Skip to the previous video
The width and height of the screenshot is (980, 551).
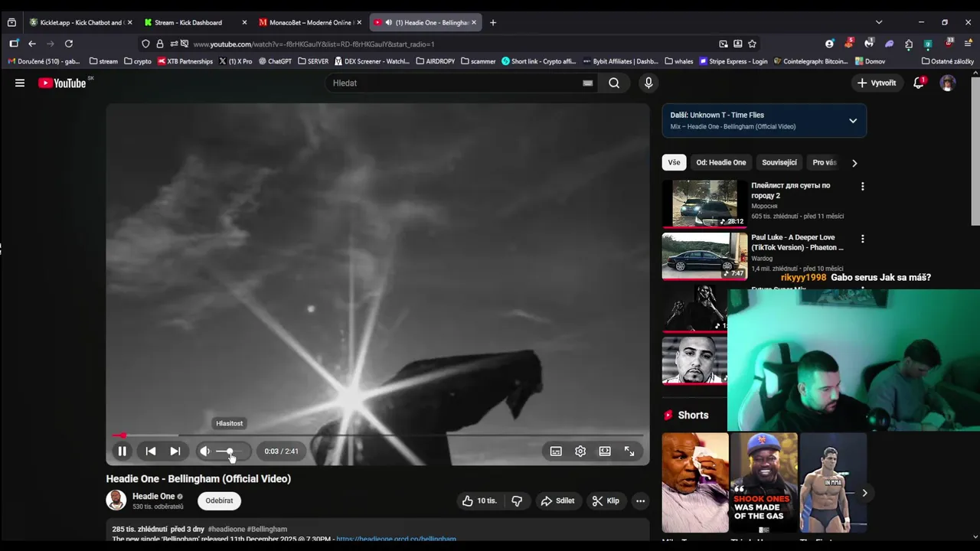click(x=151, y=452)
